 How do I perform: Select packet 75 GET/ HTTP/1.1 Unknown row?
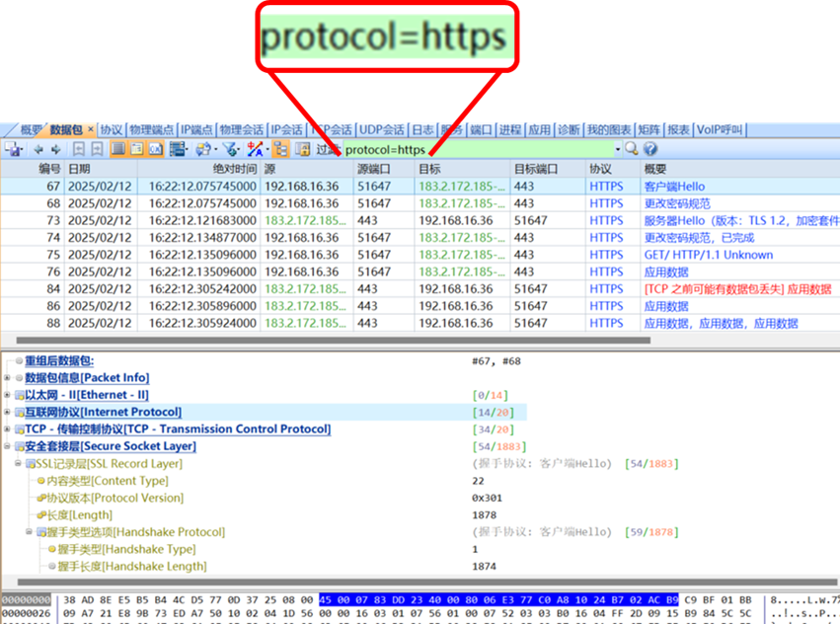(420, 255)
